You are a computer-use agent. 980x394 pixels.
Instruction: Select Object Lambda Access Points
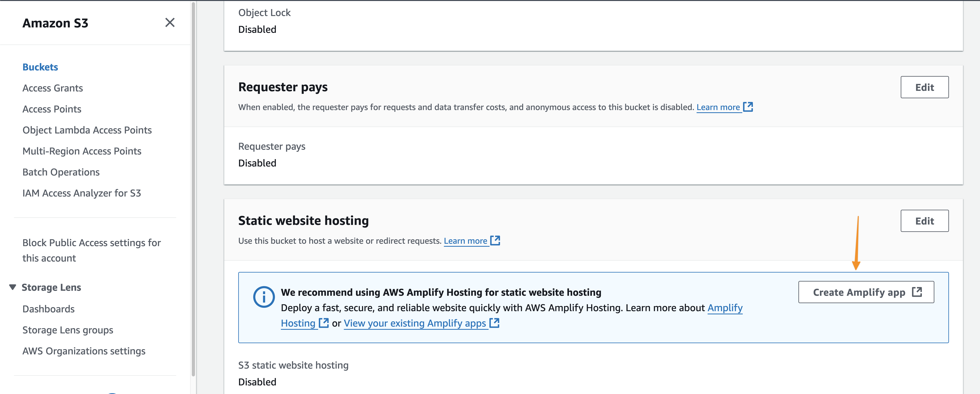point(87,130)
